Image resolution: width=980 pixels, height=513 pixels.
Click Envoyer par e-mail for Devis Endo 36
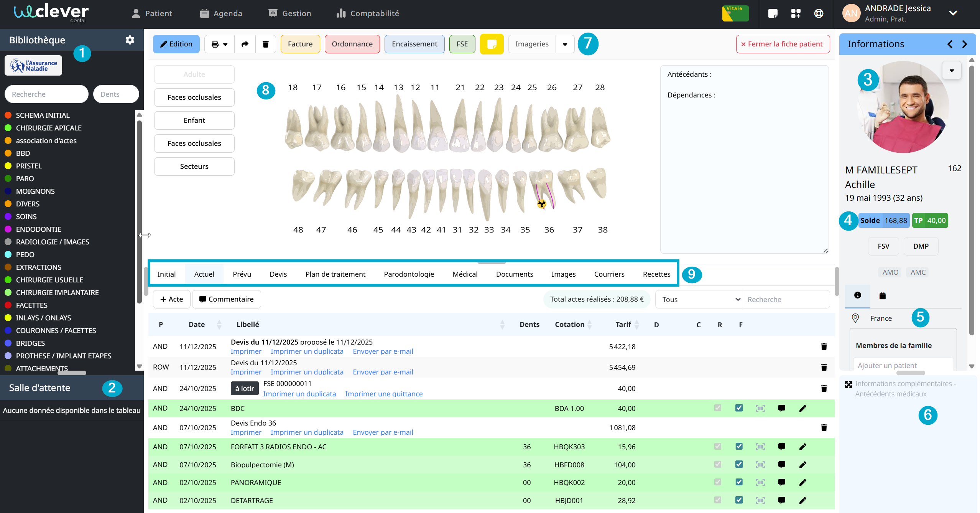[383, 432]
